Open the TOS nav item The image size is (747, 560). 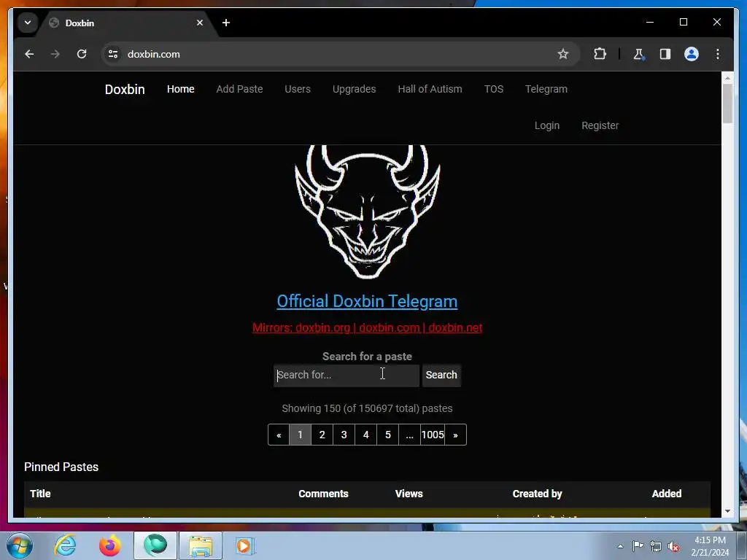coord(494,89)
